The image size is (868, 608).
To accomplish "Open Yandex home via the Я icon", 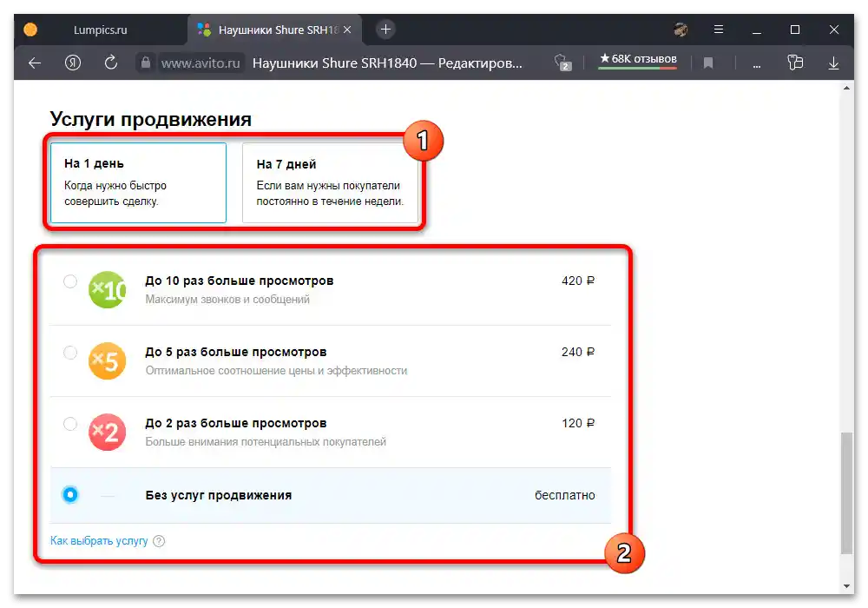I will click(73, 63).
